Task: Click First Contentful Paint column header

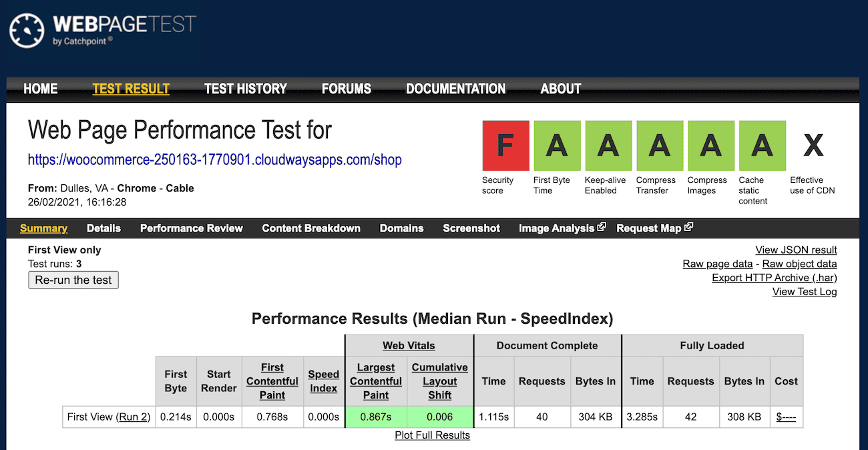Action: click(272, 381)
